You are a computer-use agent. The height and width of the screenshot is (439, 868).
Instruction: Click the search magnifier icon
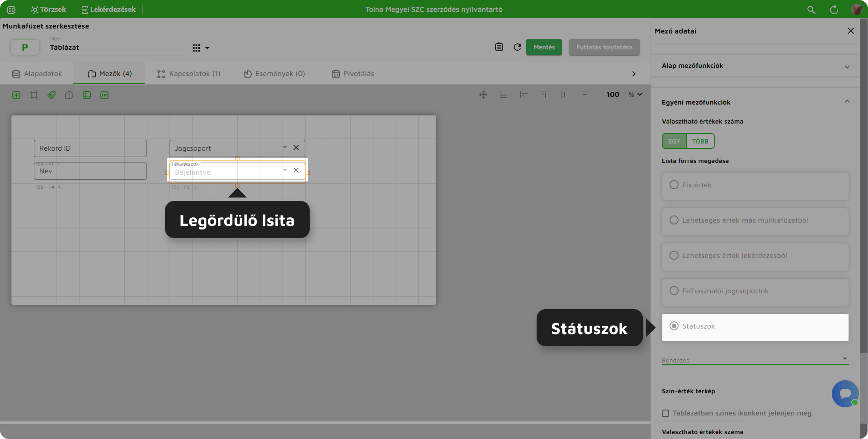click(811, 10)
